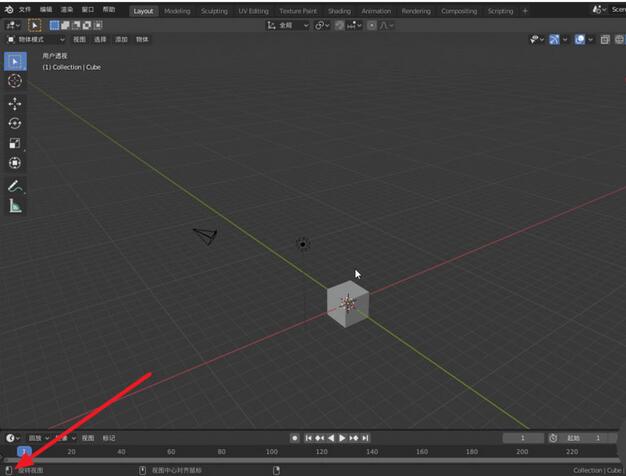Toggle auto keying record button
626x476 pixels.
(x=295, y=438)
